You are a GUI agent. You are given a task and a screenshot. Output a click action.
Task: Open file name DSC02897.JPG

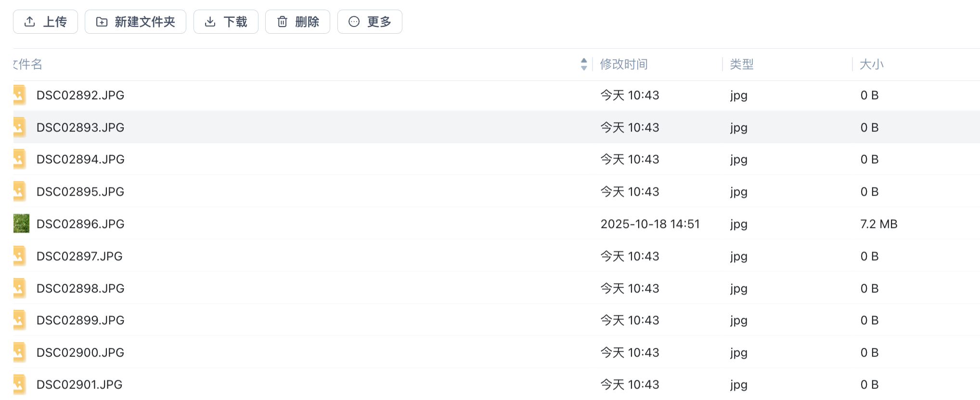(79, 256)
